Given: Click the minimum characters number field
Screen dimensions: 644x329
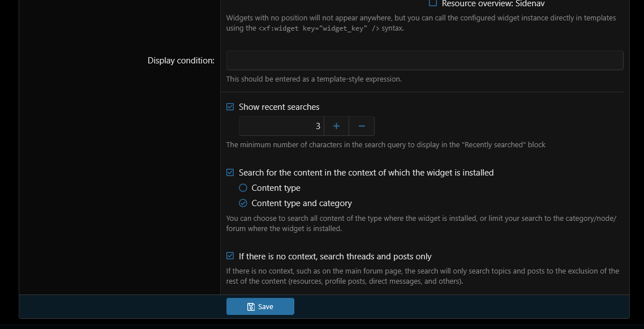Looking at the screenshot, I should click(x=281, y=126).
